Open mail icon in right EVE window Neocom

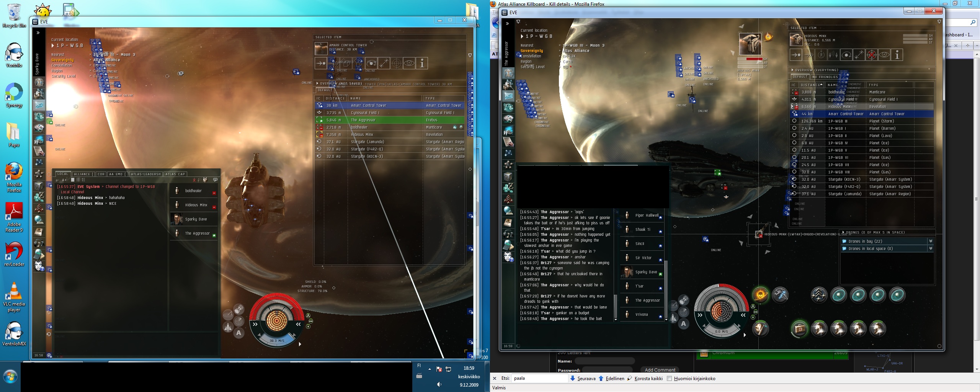click(x=508, y=96)
